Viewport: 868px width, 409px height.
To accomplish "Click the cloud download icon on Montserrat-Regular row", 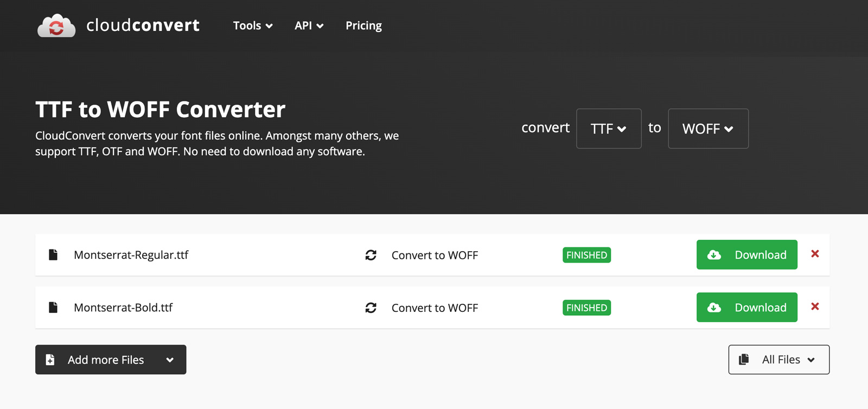I will (714, 255).
